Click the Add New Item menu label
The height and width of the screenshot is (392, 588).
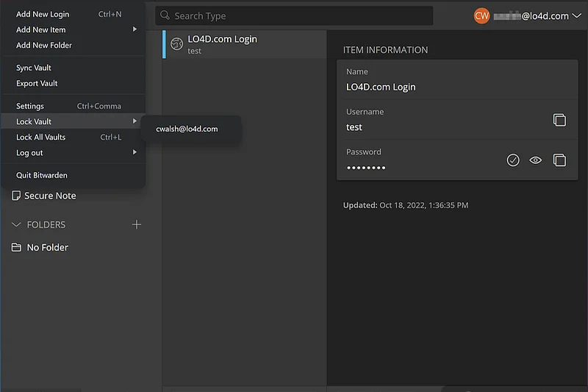(41, 29)
